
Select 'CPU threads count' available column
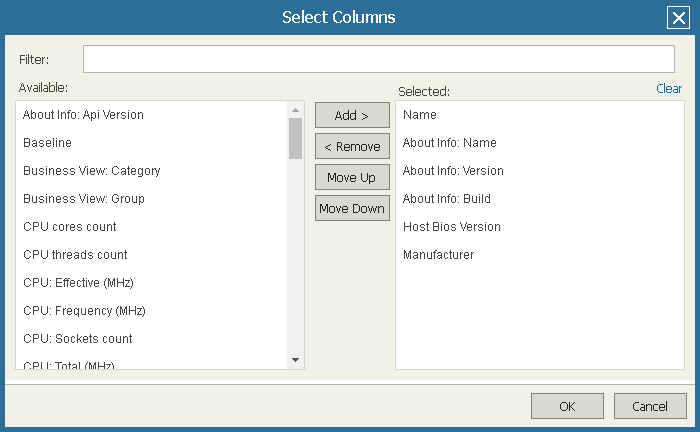click(x=152, y=255)
